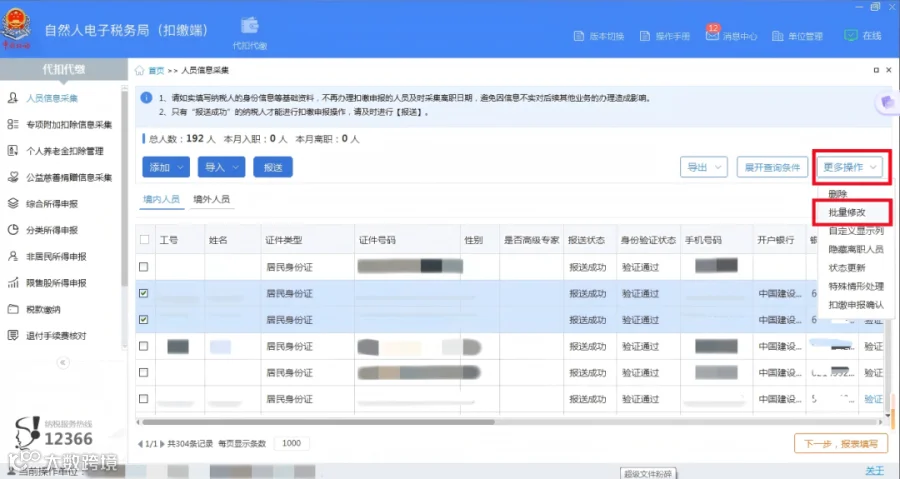Check the first row checkbox in table
The width and height of the screenshot is (900, 479).
(143, 267)
